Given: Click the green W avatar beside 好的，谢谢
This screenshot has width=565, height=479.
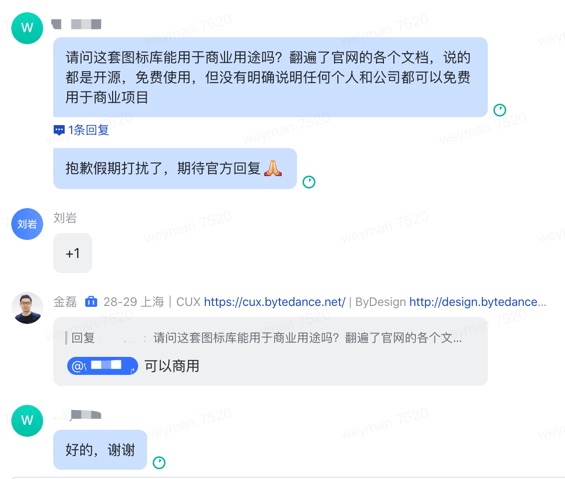Looking at the screenshot, I should pyautogui.click(x=27, y=421).
